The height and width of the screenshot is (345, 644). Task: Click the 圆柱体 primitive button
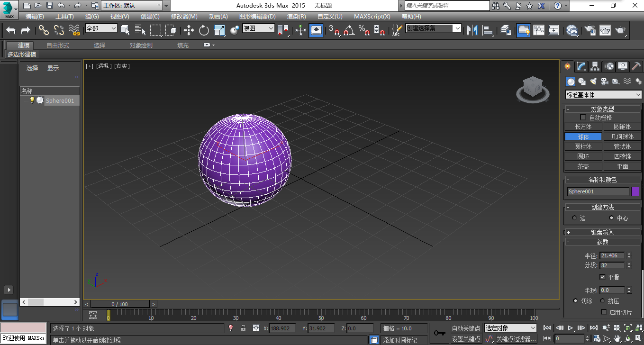[583, 146]
